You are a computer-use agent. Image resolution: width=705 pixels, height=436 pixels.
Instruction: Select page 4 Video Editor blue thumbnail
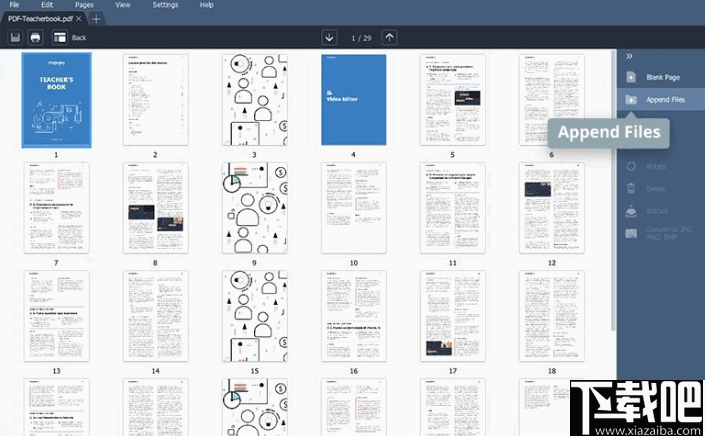[x=353, y=100]
